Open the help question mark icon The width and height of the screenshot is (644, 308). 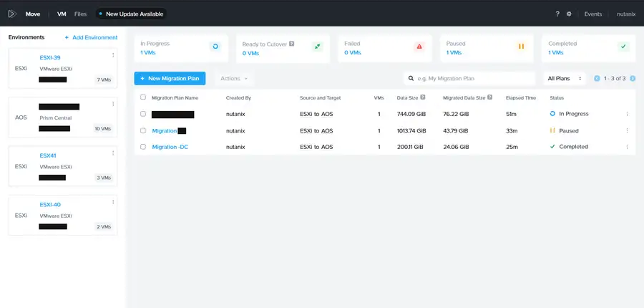pyautogui.click(x=557, y=14)
